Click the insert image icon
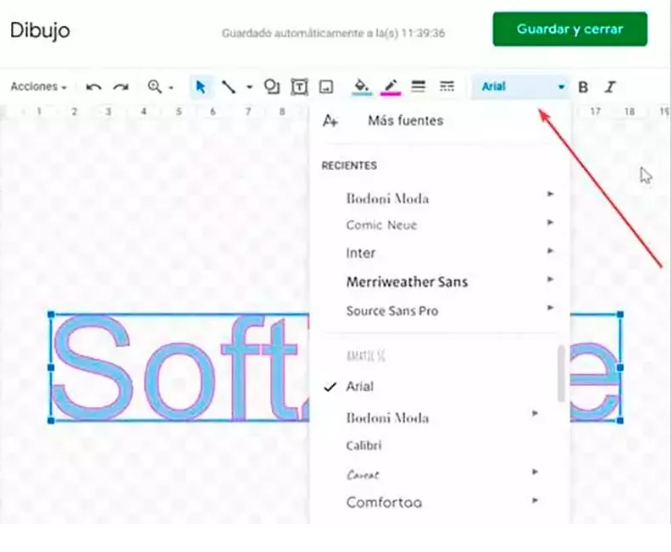 326,87
